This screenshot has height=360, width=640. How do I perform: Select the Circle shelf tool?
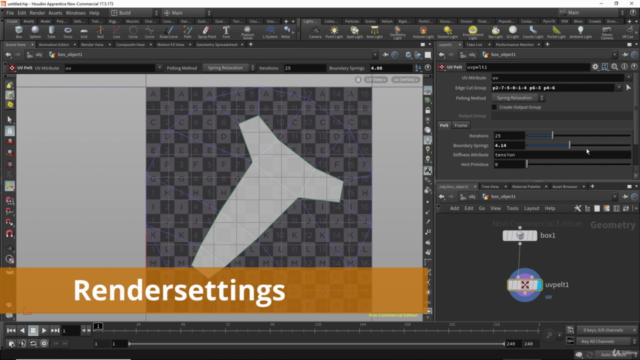click(133, 32)
